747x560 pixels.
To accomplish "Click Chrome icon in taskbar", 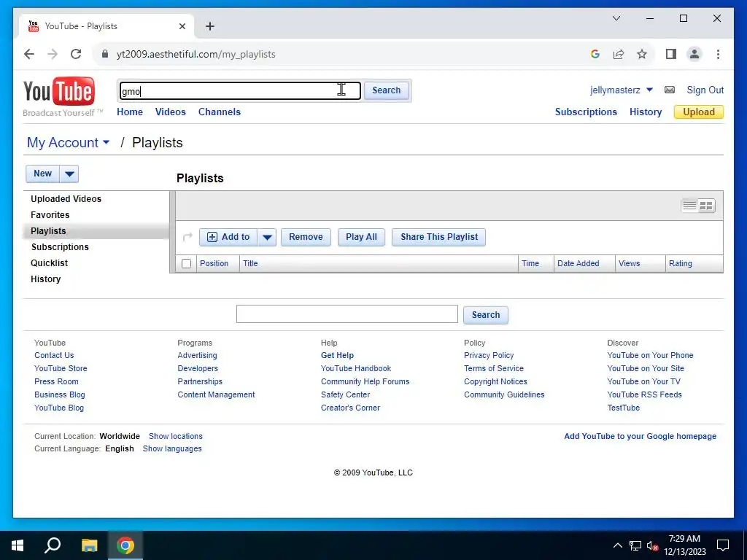I will [125, 545].
